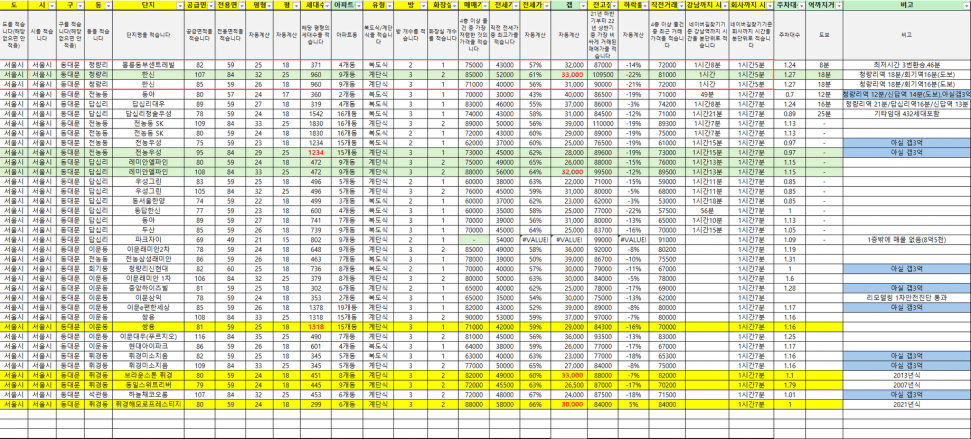The height and width of the screenshot is (439, 971).
Task: Select the 이문래미안 1차 cell
Action: pos(149,279)
